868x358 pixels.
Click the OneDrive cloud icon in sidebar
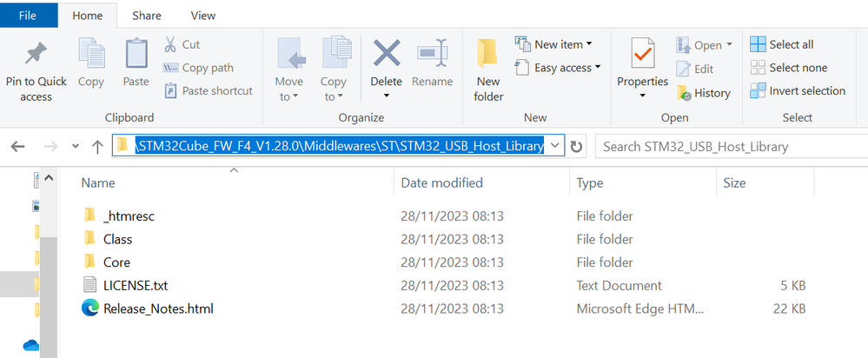[x=31, y=346]
